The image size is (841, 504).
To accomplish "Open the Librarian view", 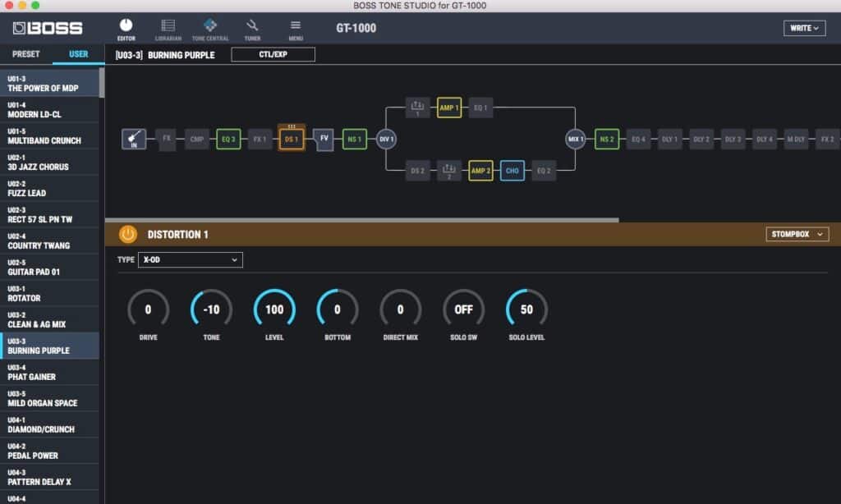I will point(168,29).
